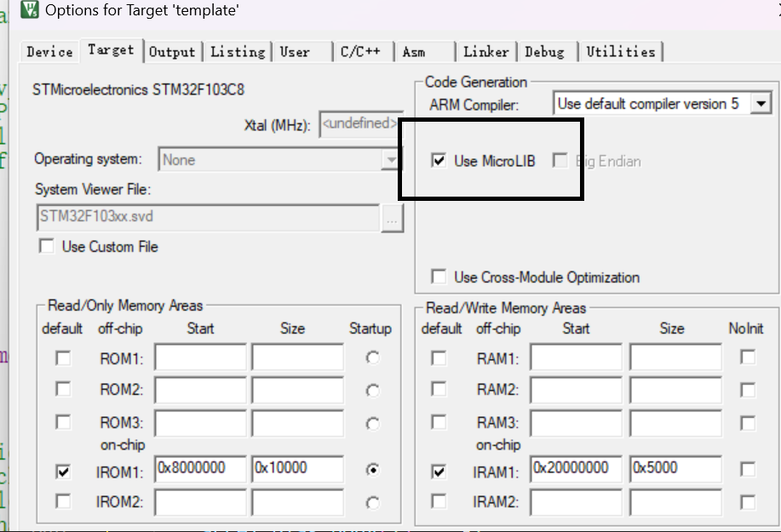Click the IRAM2 Size field
Viewport: 781px width, 532px height.
pos(676,501)
